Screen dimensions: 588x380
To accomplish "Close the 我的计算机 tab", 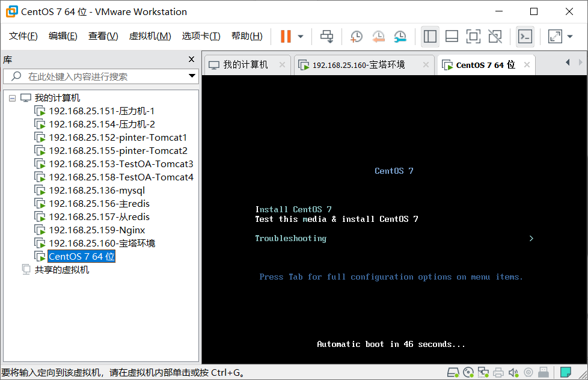I will 283,65.
